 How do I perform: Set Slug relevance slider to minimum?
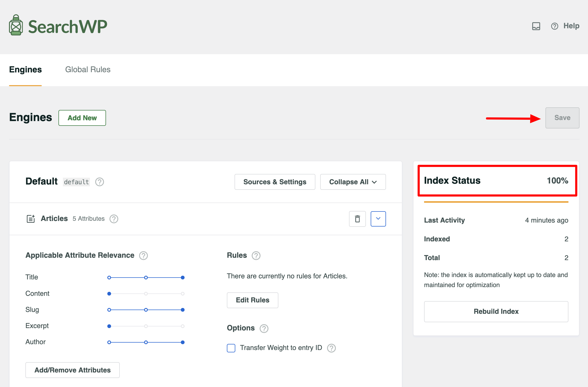109,310
